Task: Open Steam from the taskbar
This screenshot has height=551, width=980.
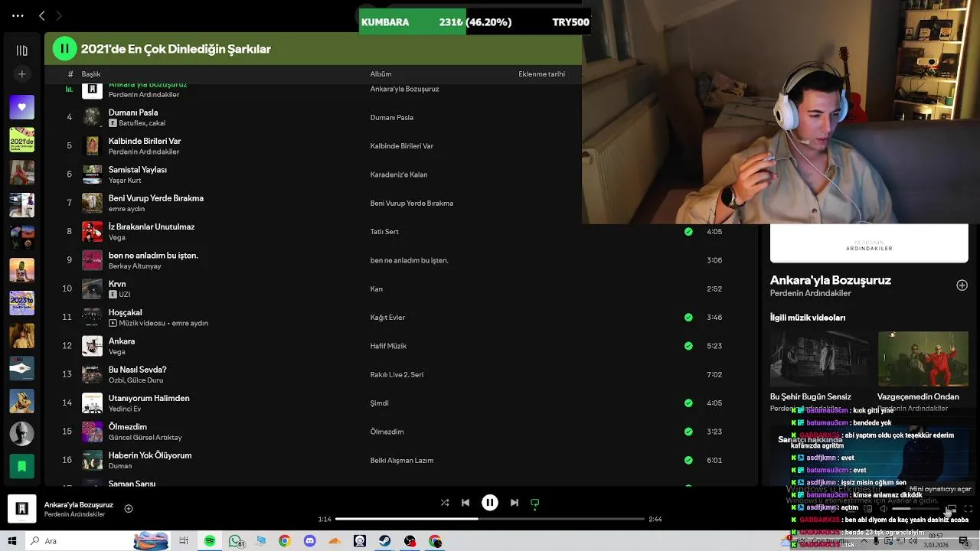Action: tap(384, 541)
